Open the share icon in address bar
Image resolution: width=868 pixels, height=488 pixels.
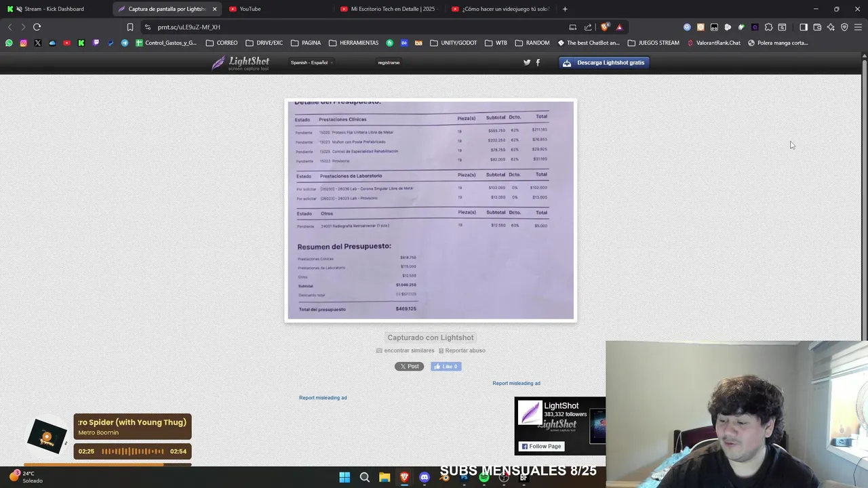pos(588,27)
